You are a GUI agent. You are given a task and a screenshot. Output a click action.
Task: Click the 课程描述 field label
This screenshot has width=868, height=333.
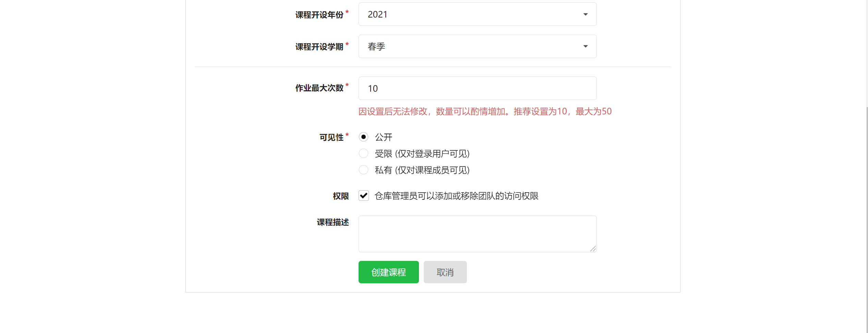[x=333, y=222]
